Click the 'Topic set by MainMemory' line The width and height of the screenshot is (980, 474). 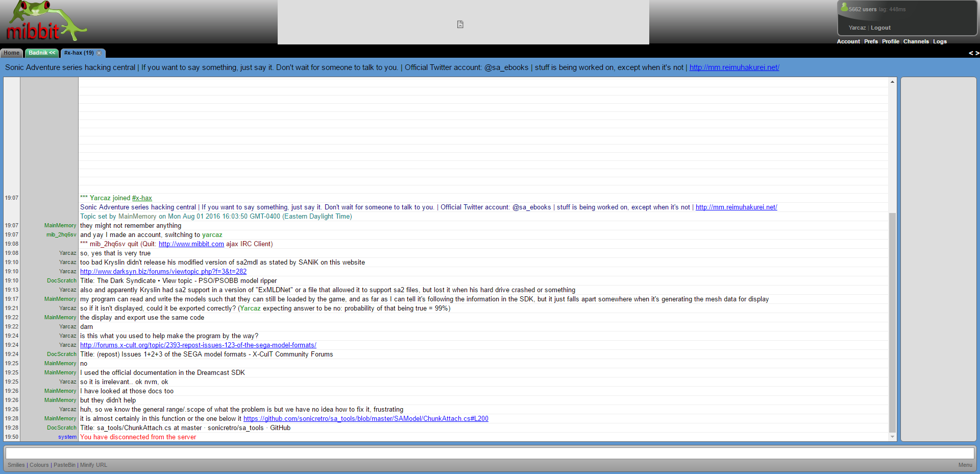click(216, 217)
